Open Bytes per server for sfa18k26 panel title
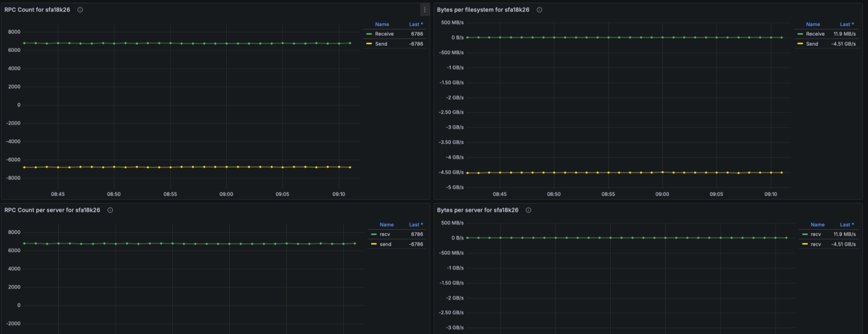This screenshot has width=868, height=334. tap(477, 210)
